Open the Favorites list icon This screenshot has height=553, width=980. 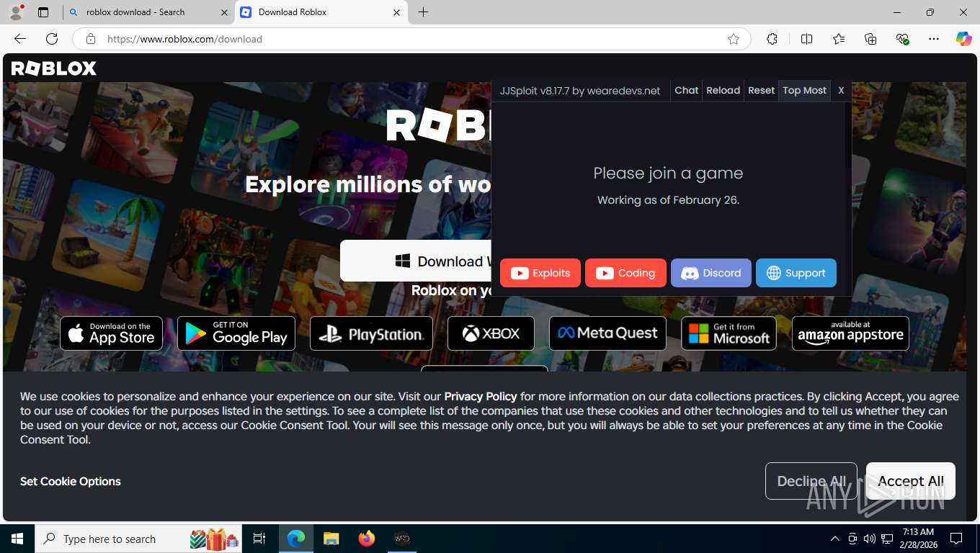coord(839,39)
